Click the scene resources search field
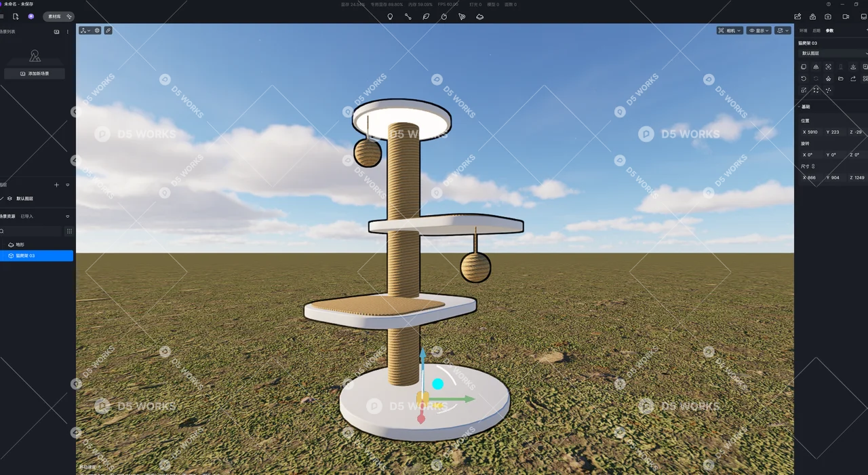 pos(31,231)
